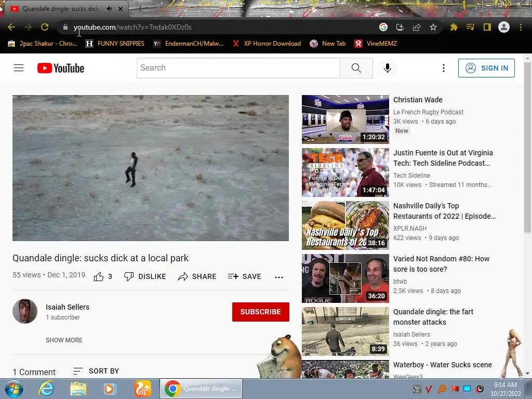This screenshot has height=399, width=532.
Task: Click the btwb channel name
Action: coord(400,281)
